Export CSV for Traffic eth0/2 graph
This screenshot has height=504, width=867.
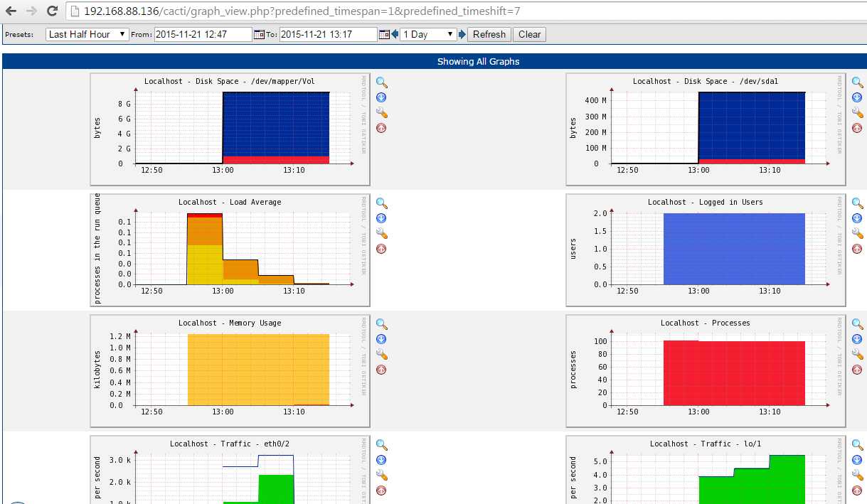381,460
